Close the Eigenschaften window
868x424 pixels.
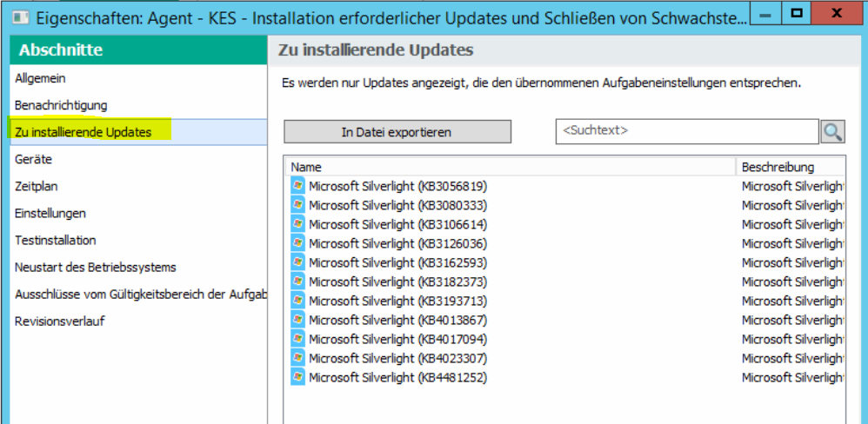[x=838, y=14]
